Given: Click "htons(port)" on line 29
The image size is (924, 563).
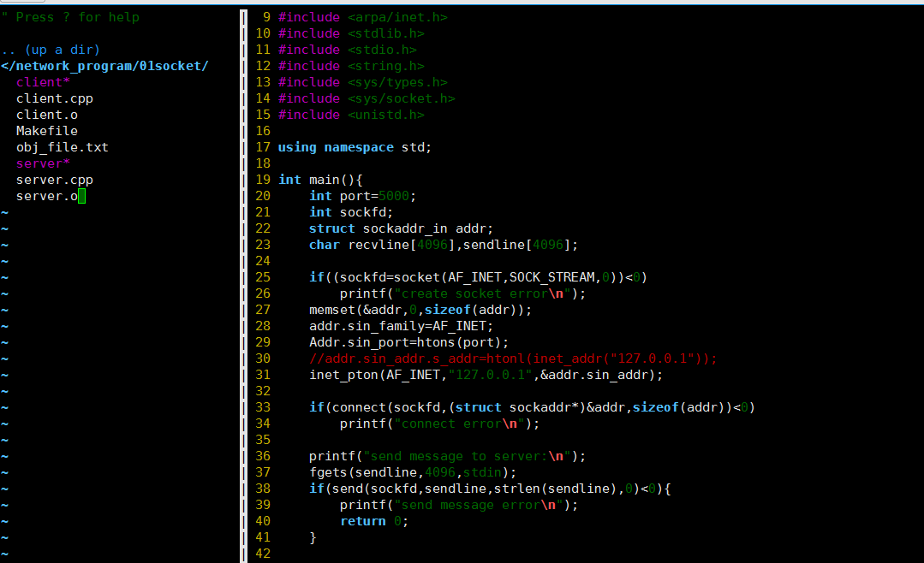Looking at the screenshot, I should 459,342.
